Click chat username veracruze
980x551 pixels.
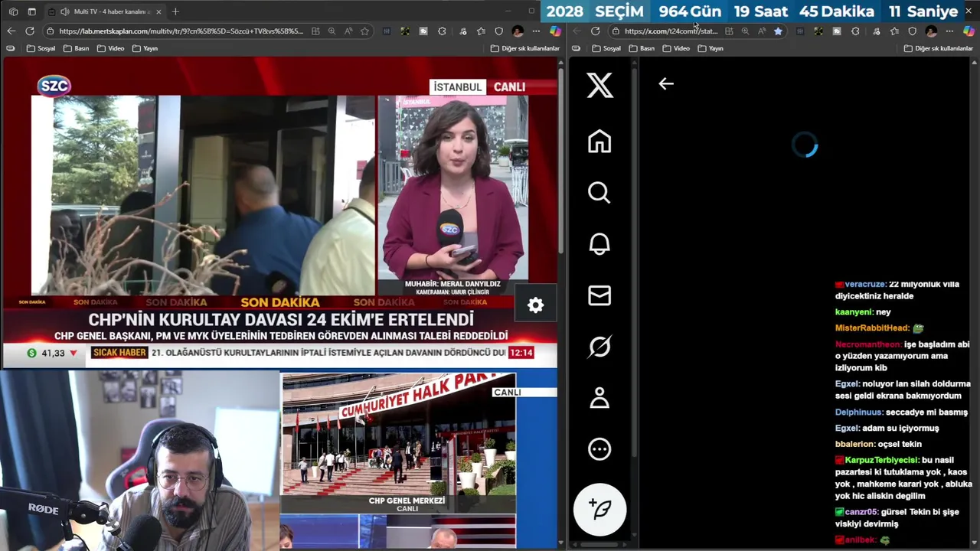coord(864,284)
